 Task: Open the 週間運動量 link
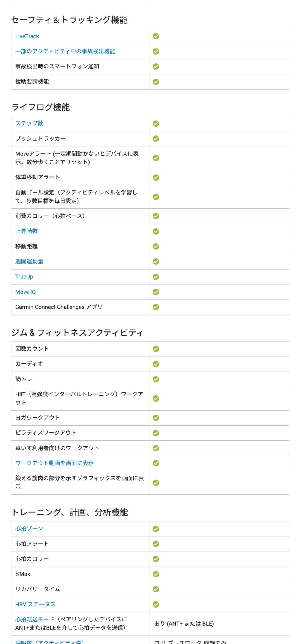(29, 261)
